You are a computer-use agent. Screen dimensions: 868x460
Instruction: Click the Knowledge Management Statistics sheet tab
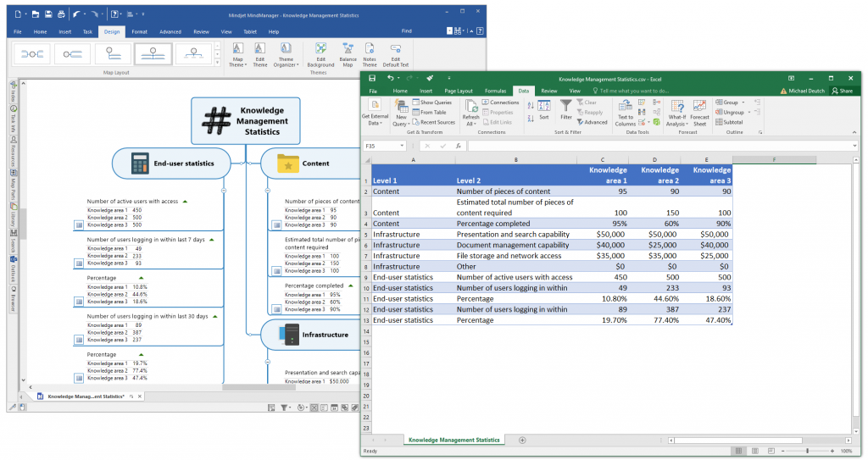(454, 440)
